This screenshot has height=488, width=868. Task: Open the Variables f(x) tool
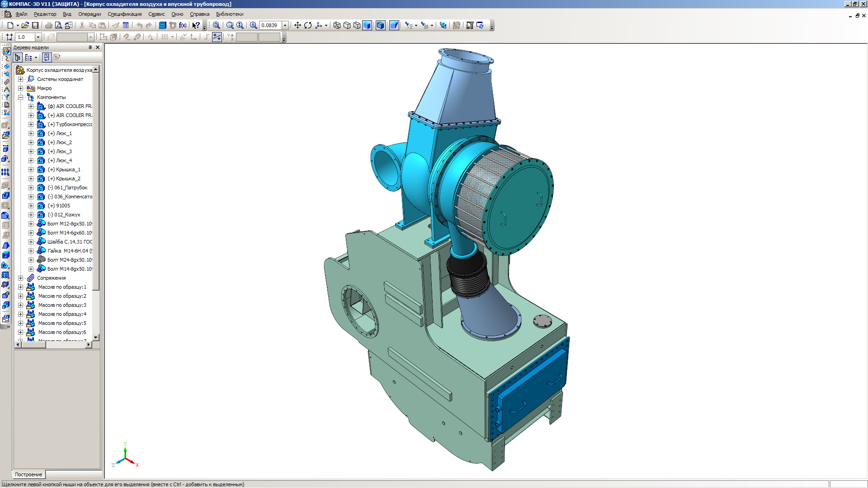point(183,25)
